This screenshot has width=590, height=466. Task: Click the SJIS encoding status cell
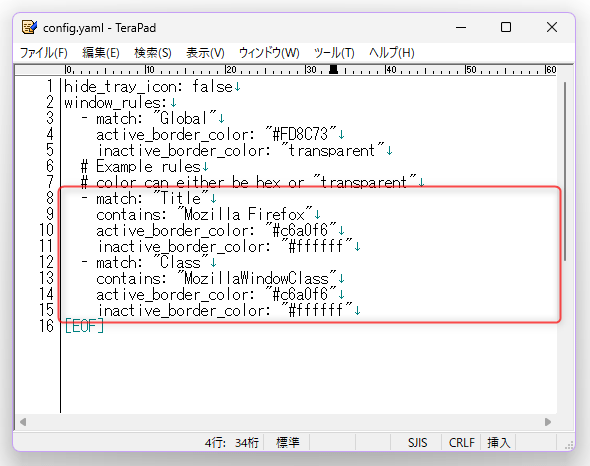(x=417, y=442)
